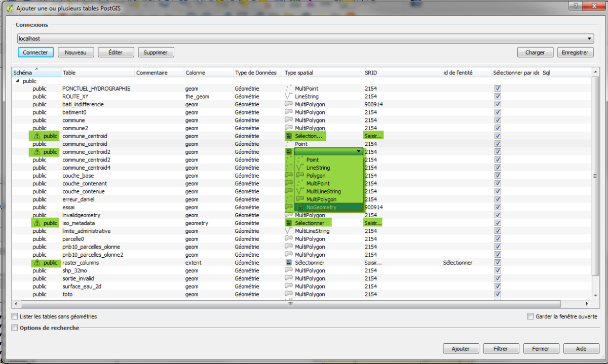Click the Éditer button
The height and width of the screenshot is (364, 608).
pos(116,52)
